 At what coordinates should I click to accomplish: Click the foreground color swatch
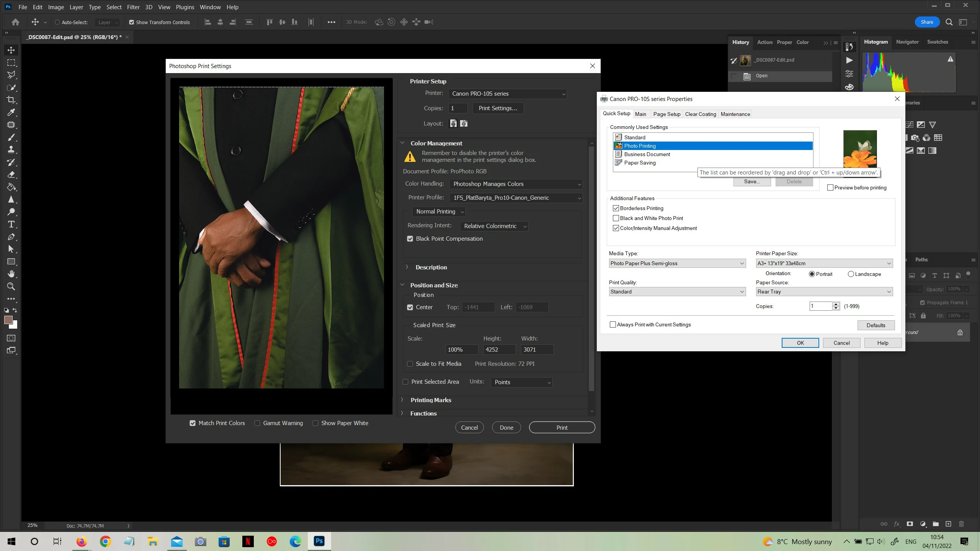[8, 320]
